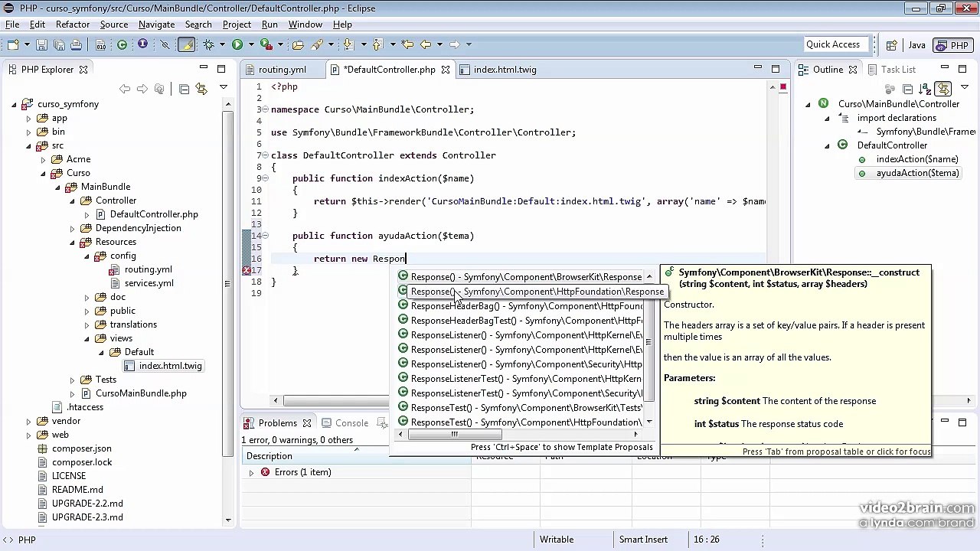Toggle fold marker for class DefaultController
The image size is (980, 551).
(265, 155)
